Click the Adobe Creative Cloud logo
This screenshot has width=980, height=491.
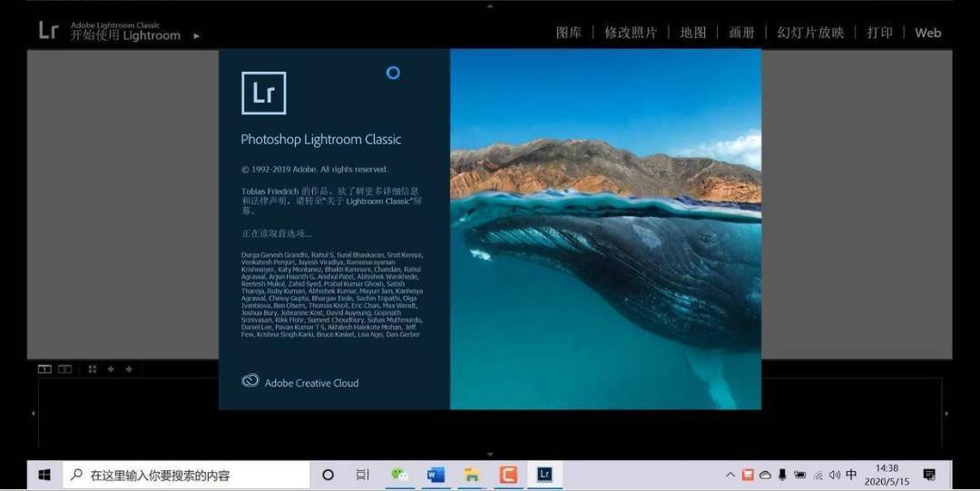coord(250,381)
